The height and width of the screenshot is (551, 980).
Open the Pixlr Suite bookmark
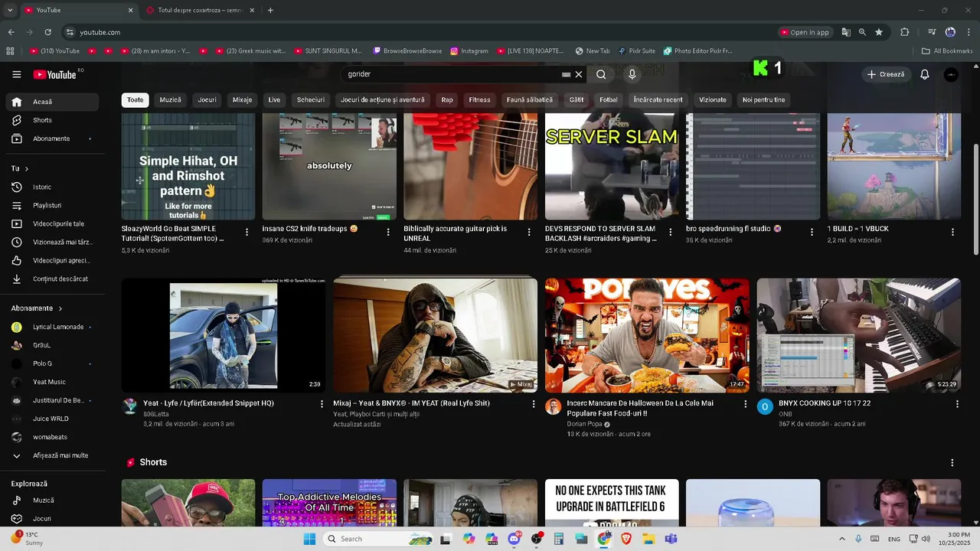(637, 51)
